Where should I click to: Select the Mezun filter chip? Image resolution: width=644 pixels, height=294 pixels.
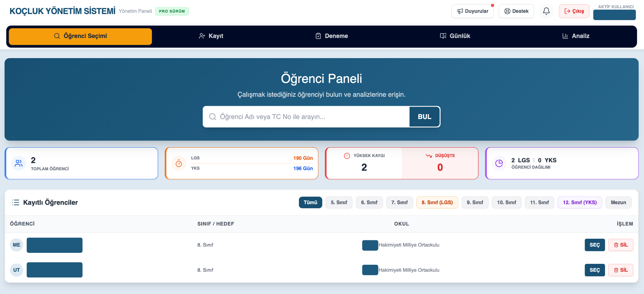618,203
